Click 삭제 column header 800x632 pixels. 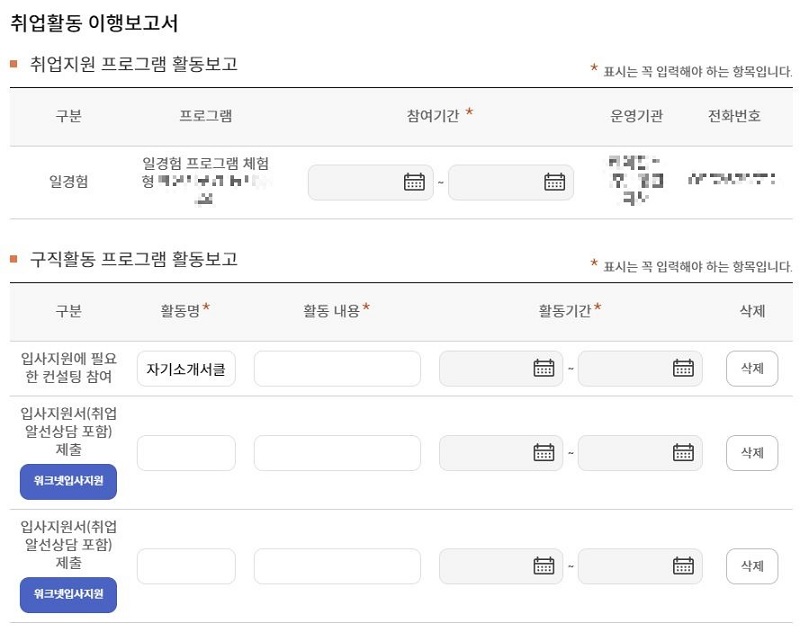752,311
